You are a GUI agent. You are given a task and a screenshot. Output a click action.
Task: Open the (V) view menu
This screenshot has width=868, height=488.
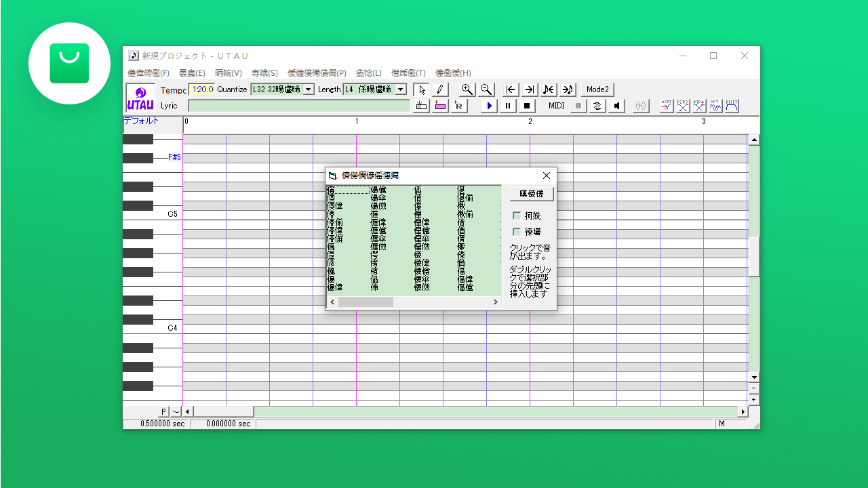(229, 73)
